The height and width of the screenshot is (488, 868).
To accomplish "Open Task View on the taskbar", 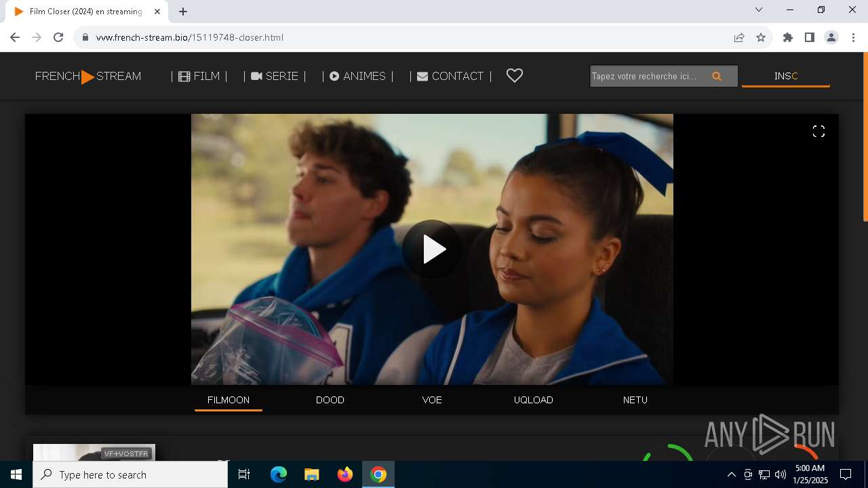I will 244,474.
